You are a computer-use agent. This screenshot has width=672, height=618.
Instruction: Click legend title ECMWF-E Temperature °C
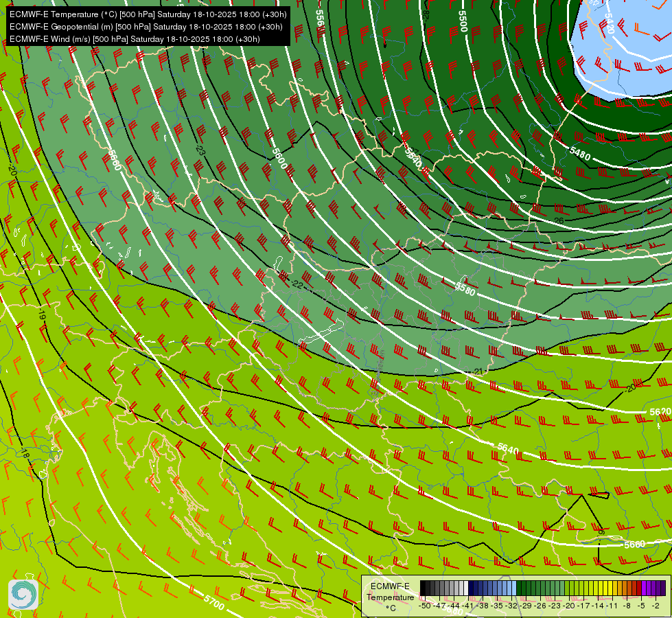coord(390,597)
